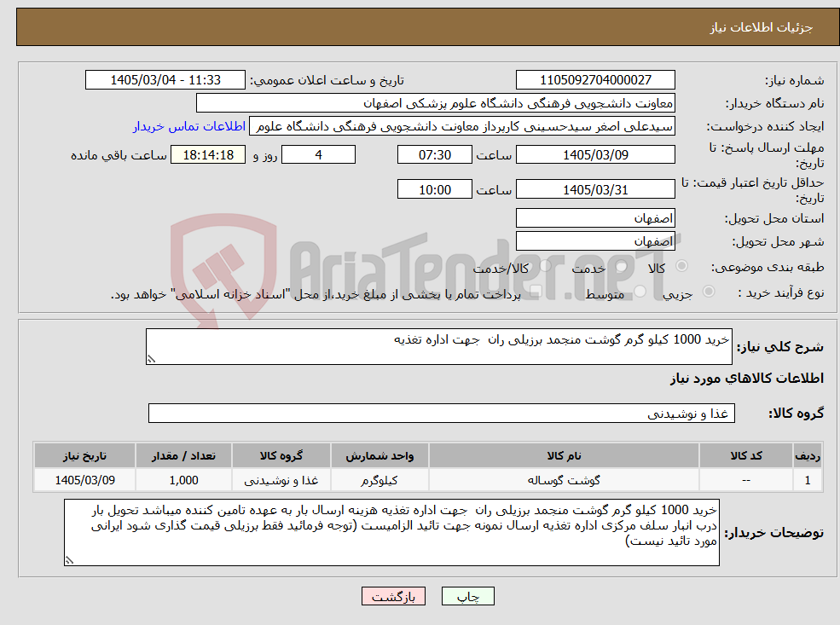Click the goods group غذا و نوشیدنی field

pyautogui.click(x=442, y=414)
